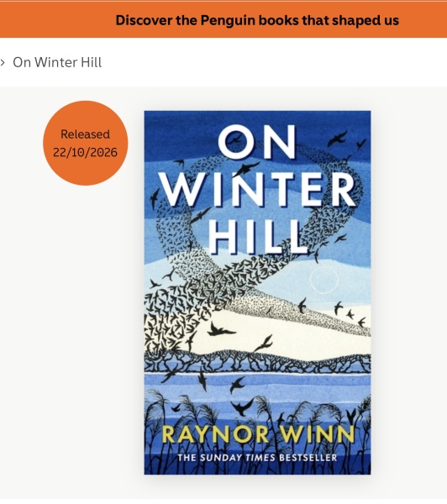Select the 'On Winter Hill' breadcrumb item
This screenshot has width=447, height=504.
[57, 62]
